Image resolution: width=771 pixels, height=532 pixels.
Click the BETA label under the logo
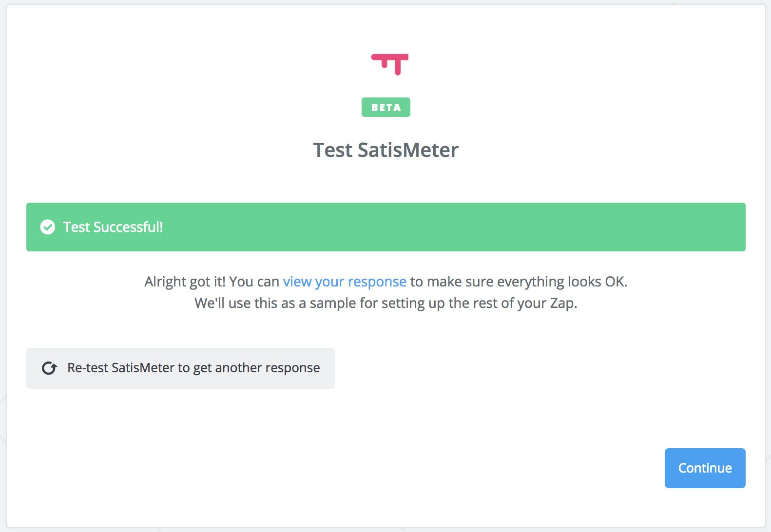[385, 107]
